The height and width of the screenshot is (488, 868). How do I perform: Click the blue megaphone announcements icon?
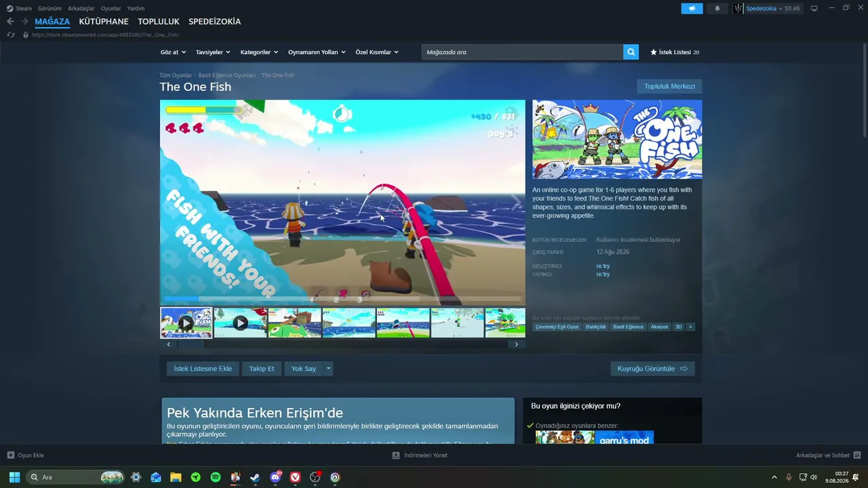692,8
